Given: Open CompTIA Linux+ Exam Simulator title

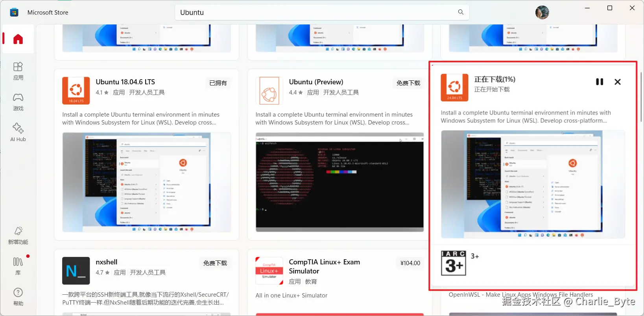Looking at the screenshot, I should click(x=325, y=266).
